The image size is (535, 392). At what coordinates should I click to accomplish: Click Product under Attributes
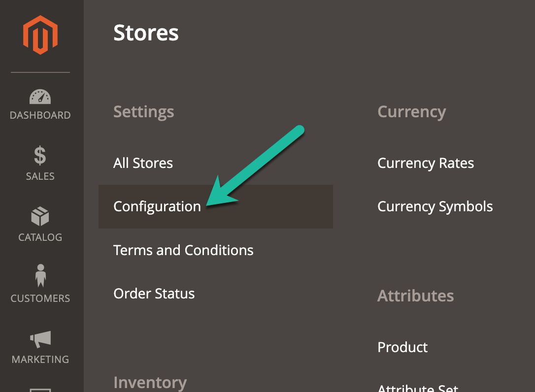coord(402,347)
